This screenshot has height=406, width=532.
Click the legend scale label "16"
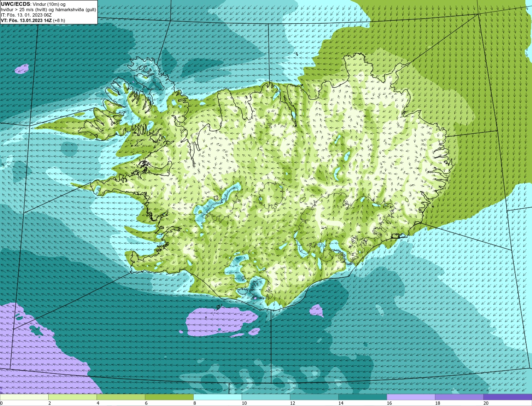[x=389, y=403]
